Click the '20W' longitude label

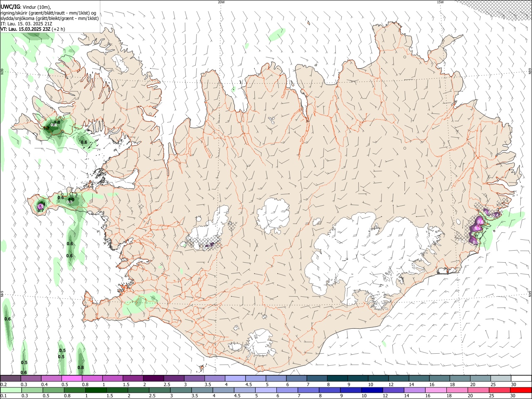tap(221, 2)
